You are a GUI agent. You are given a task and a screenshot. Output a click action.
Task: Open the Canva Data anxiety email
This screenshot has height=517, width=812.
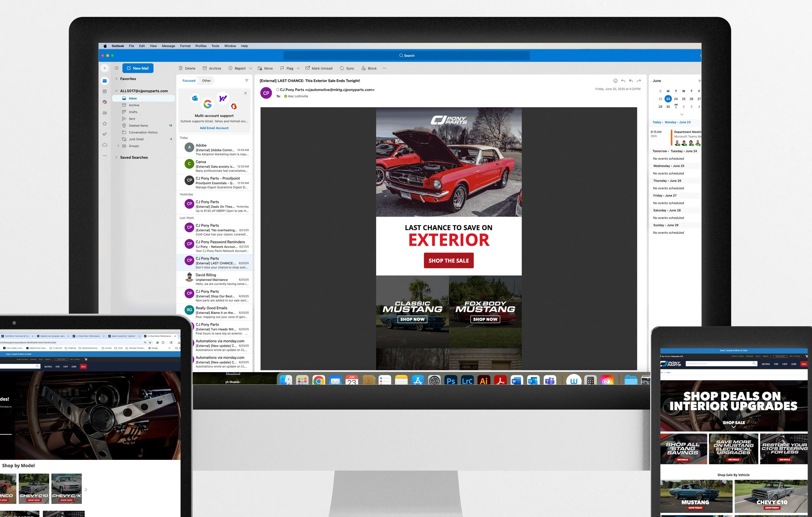point(214,166)
